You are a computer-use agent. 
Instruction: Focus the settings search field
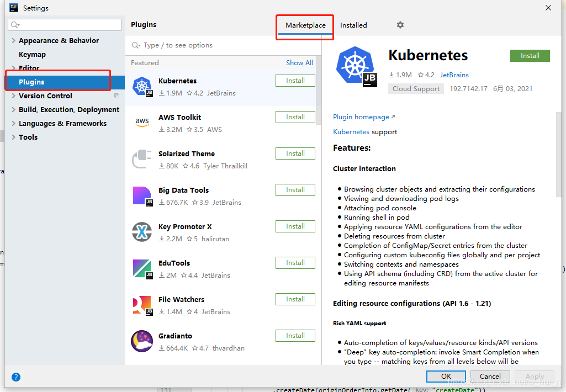[65, 24]
